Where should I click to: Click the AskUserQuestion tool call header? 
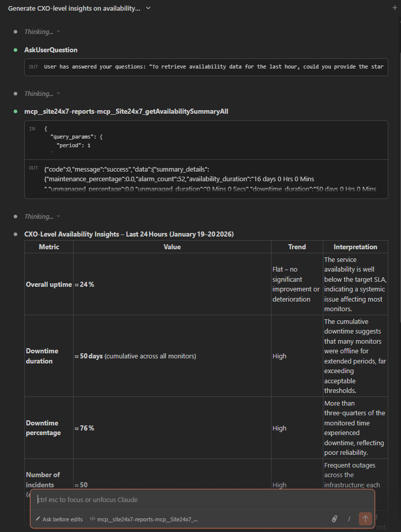click(x=51, y=50)
